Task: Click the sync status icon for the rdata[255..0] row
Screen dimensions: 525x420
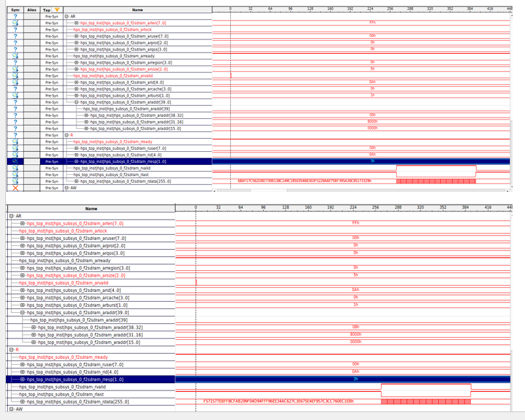Action: click(x=15, y=181)
